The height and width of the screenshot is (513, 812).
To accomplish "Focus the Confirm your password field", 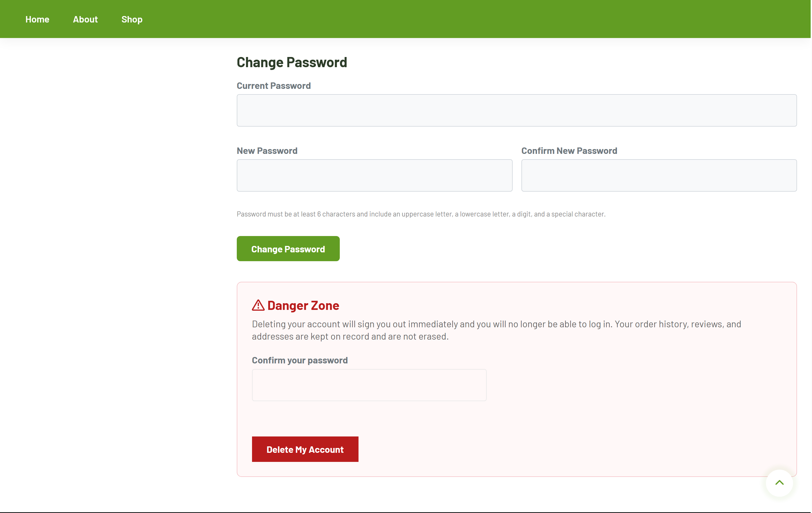I will (369, 386).
